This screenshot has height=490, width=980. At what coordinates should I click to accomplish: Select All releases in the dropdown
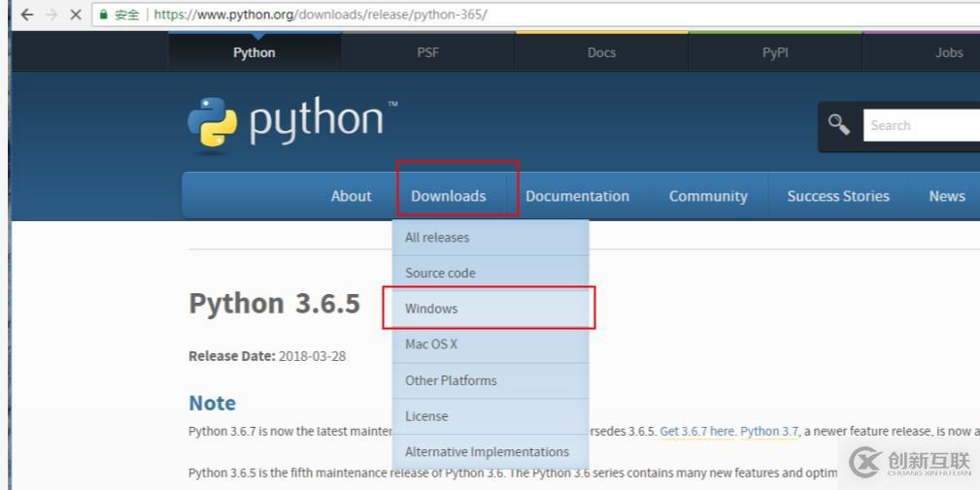(x=490, y=237)
